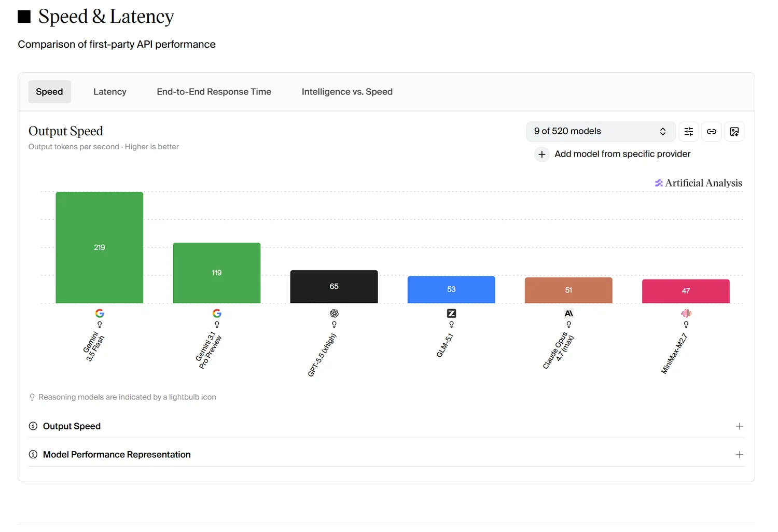Open End-to-End Response Time tab
The width and height of the screenshot is (778, 532).
(214, 92)
